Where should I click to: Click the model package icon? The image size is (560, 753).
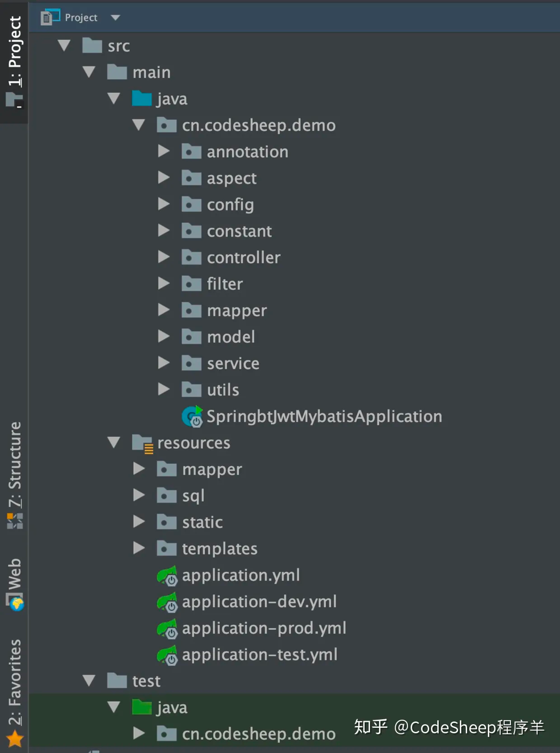coord(192,337)
